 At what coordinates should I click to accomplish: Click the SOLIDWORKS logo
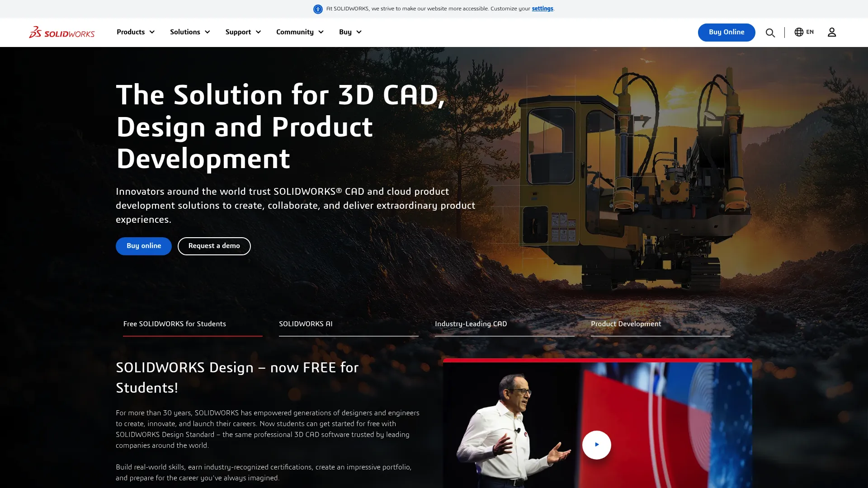tap(62, 32)
